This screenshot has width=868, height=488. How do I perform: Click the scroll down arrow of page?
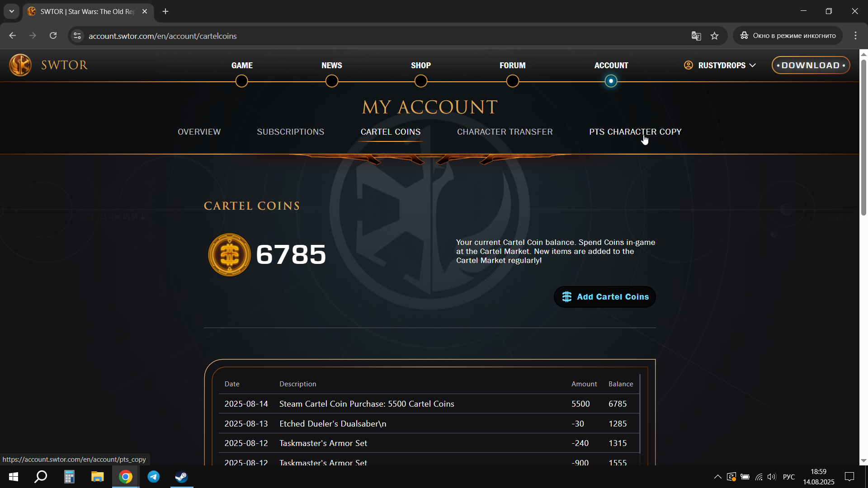863,461
